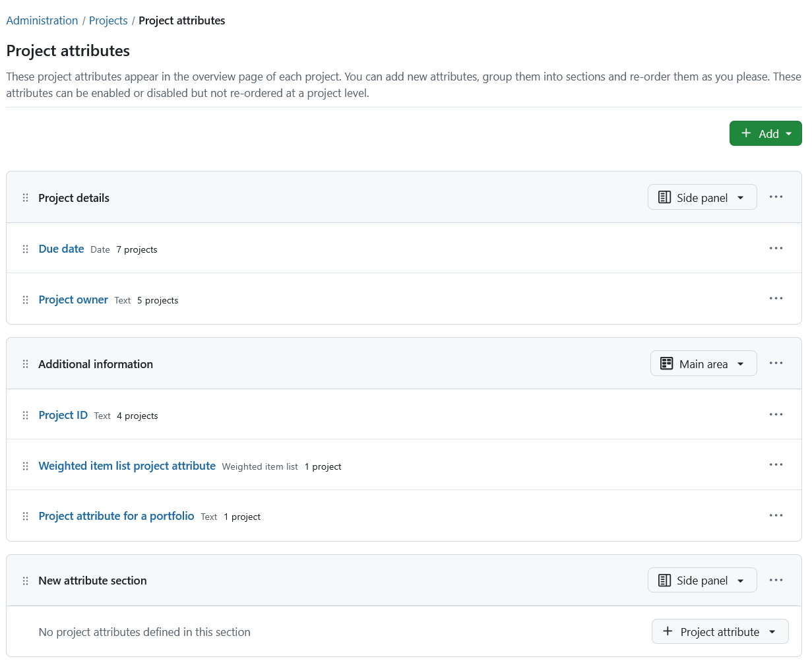Open the Project attribute for a portfolio attribute
This screenshot has width=812, height=665.
pos(116,516)
